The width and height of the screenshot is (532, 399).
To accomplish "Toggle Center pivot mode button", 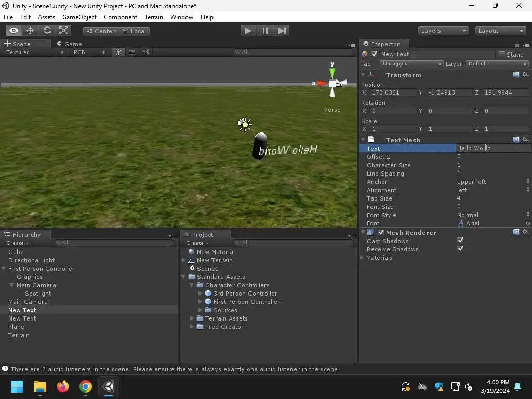I will point(101,31).
